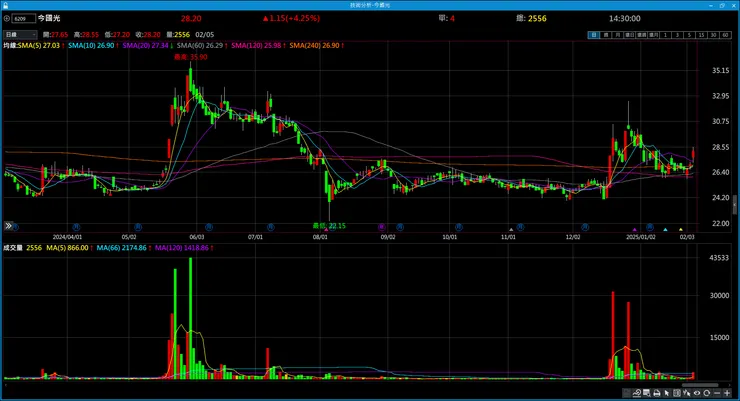Open the chart settings window icon
The width and height of the screenshot is (740, 401).
[646, 393]
